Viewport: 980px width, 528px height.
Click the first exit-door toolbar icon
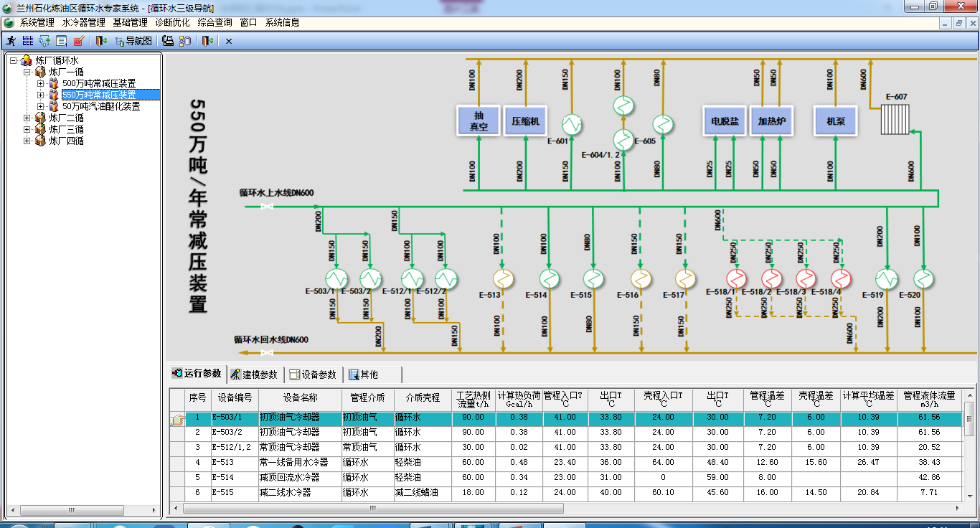(x=100, y=41)
